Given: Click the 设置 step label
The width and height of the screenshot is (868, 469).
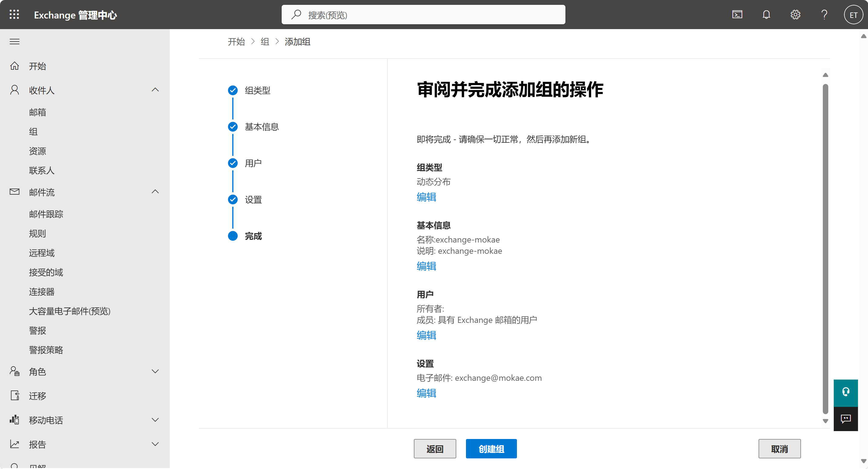Looking at the screenshot, I should pyautogui.click(x=253, y=199).
